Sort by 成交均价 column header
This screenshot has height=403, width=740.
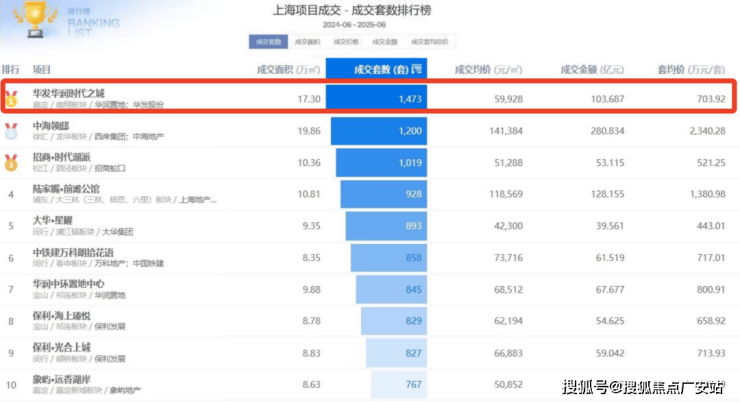[489, 70]
